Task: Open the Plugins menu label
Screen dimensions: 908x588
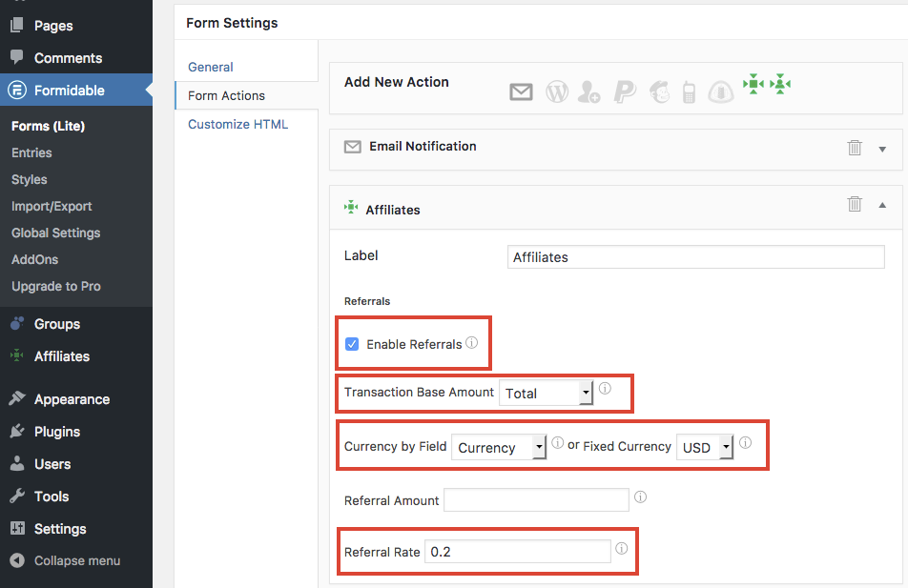Action: (x=57, y=432)
